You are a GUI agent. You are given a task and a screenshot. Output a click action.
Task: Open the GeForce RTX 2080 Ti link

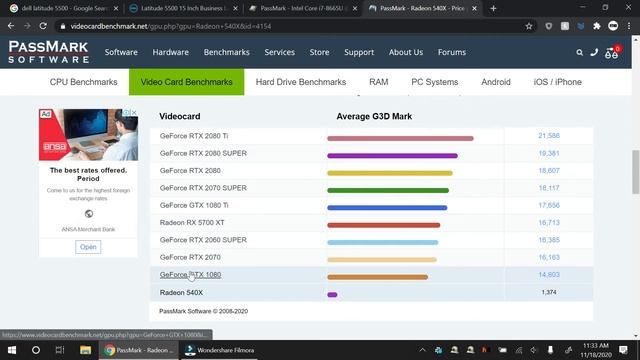coord(194,136)
